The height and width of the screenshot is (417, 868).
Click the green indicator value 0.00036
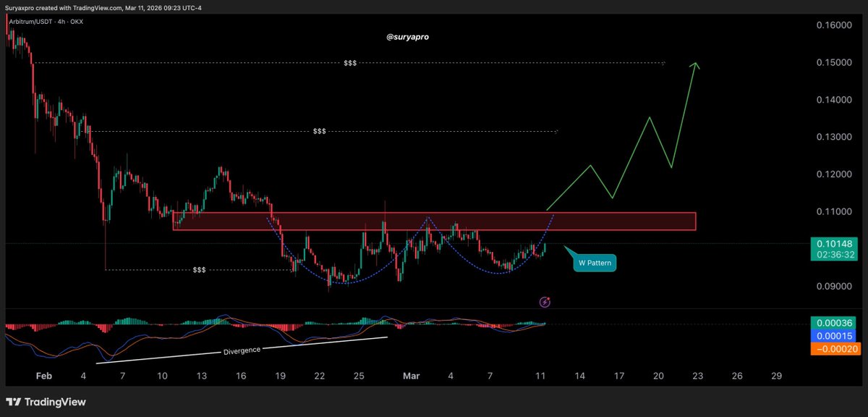[833, 323]
